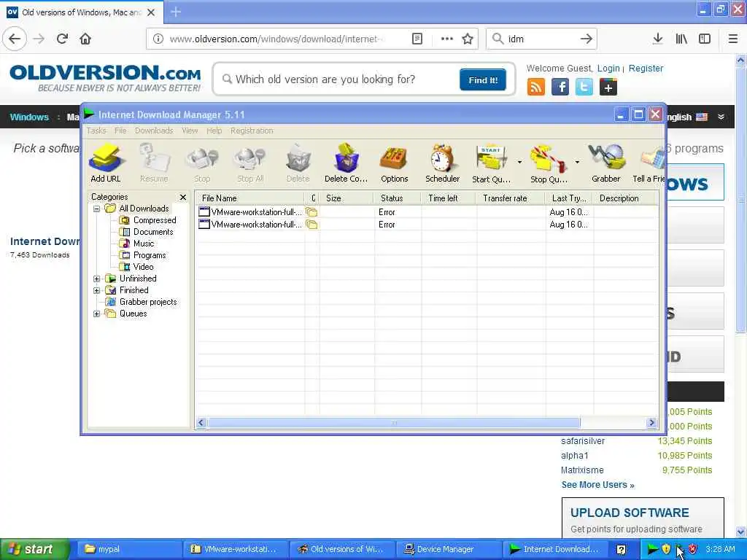Viewport: 747px width, 560px height.
Task: Select second VMware-workstation-full download row
Action: click(427, 225)
